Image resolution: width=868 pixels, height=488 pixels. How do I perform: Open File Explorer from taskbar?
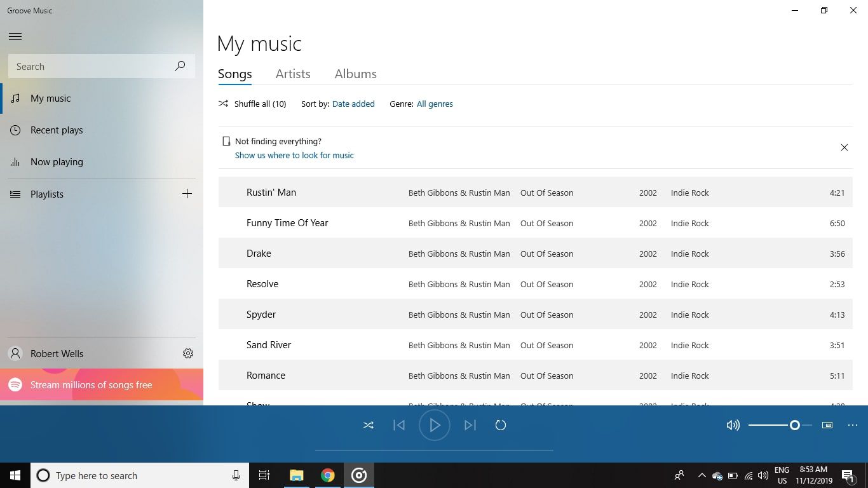click(x=297, y=475)
